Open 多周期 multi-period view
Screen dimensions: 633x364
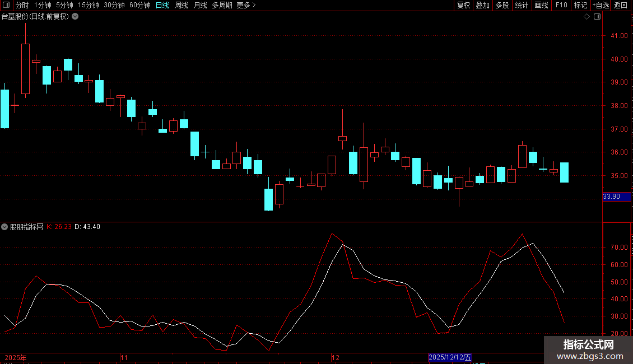point(222,5)
